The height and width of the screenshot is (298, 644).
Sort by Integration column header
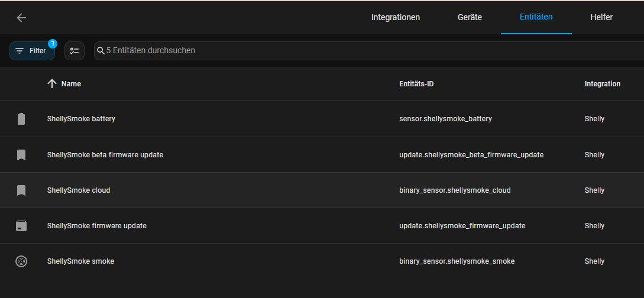pos(602,84)
